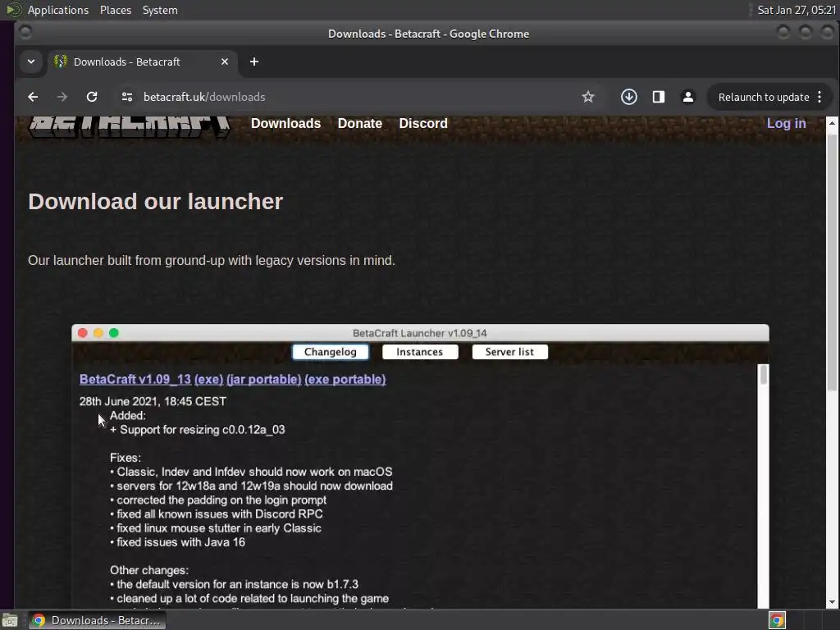Image resolution: width=840 pixels, height=630 pixels.
Task: Click the red close dot on launcher preview
Action: pyautogui.click(x=83, y=333)
